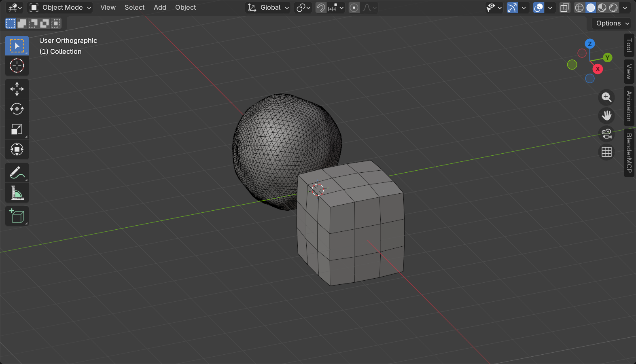Open the BlenderMCP sidebar tab

click(629, 153)
